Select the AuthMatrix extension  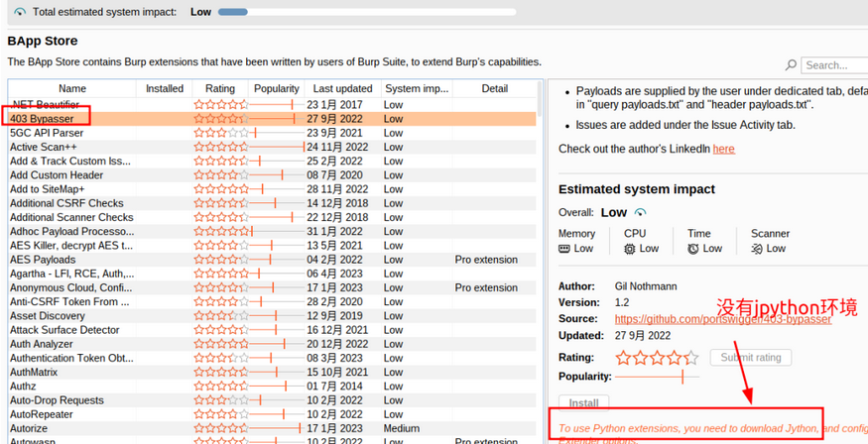pos(272,372)
